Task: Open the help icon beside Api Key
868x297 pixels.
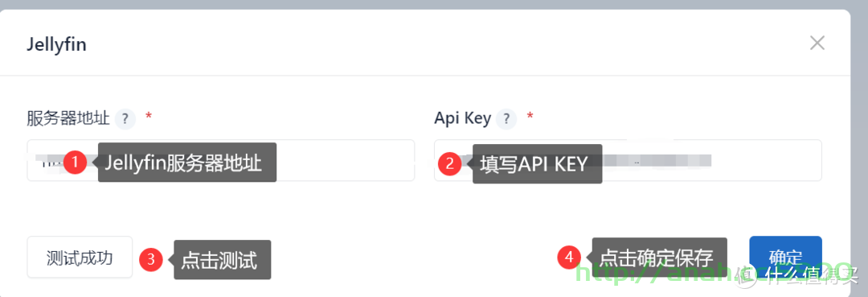Action: click(506, 118)
